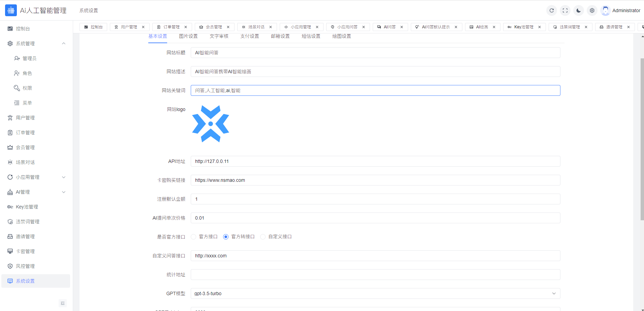Click the 卡密购买链接 input field
The height and width of the screenshot is (311, 644).
click(x=375, y=180)
